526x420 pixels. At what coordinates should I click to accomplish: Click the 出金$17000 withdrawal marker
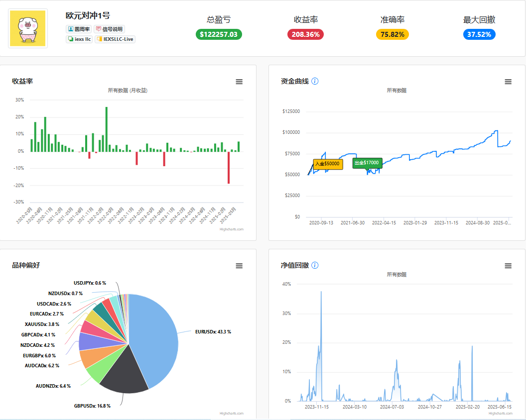(367, 163)
